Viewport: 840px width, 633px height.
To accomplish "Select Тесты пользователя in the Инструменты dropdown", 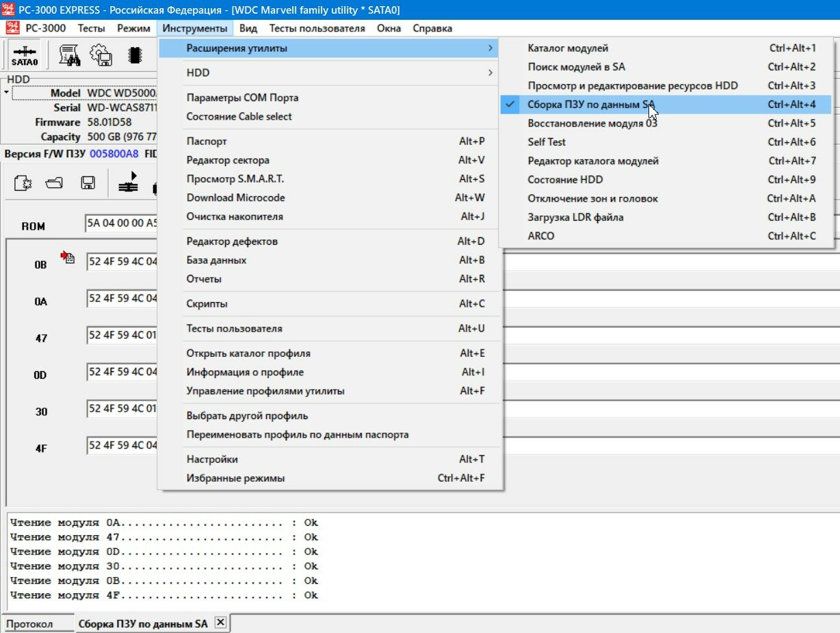I will (330, 329).
